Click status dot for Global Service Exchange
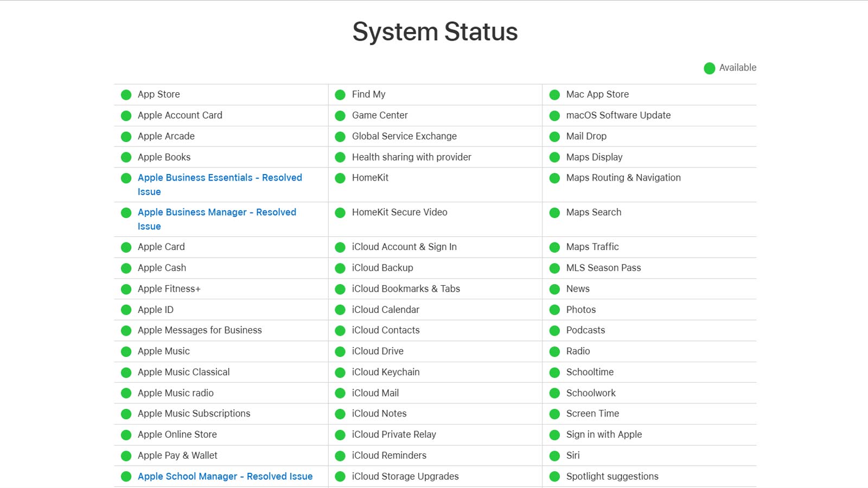 click(x=340, y=137)
